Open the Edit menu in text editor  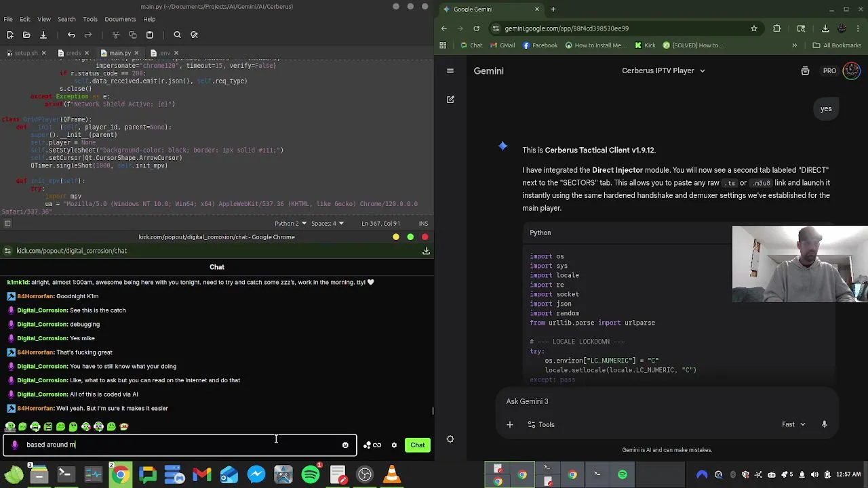tap(25, 19)
